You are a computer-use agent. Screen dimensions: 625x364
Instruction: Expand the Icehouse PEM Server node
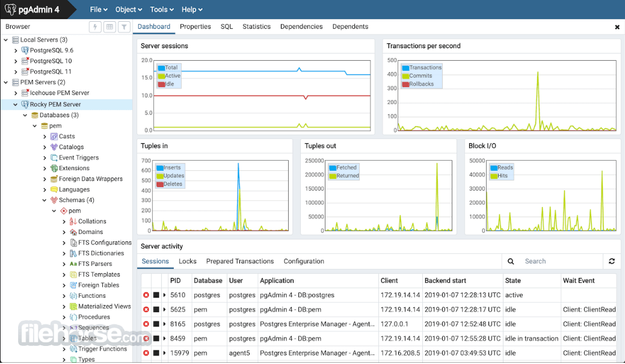coord(16,93)
